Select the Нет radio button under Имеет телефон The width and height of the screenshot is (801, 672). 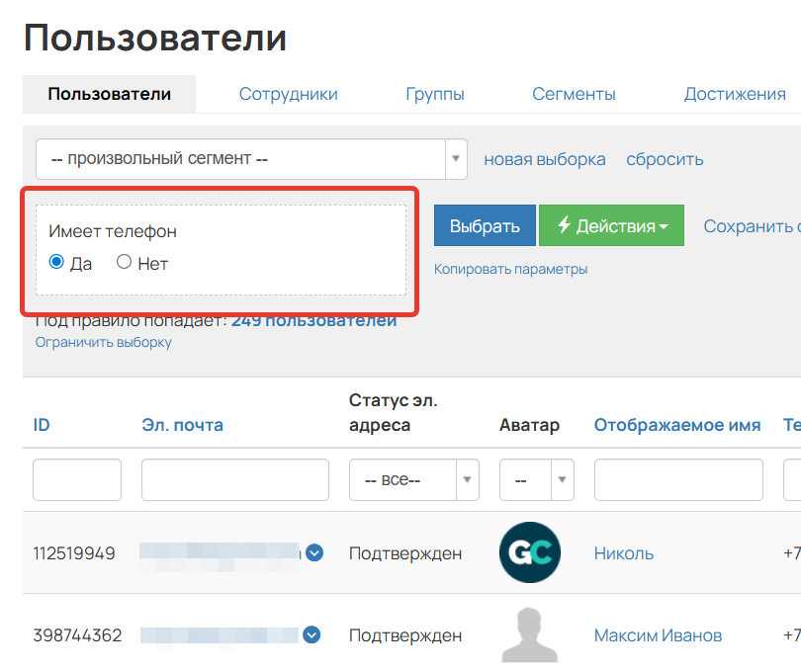click(124, 261)
